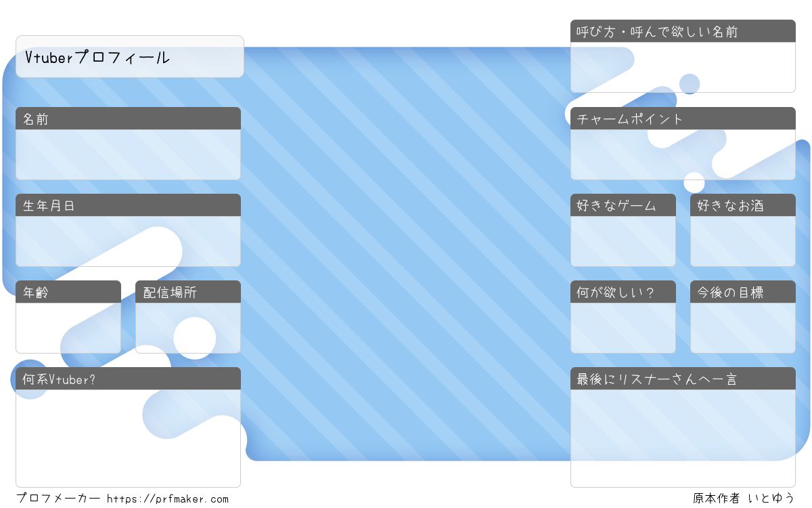Click the 最後にリスナーさんへ一言 header bar
This screenshot has height=508, width=812.
(683, 379)
